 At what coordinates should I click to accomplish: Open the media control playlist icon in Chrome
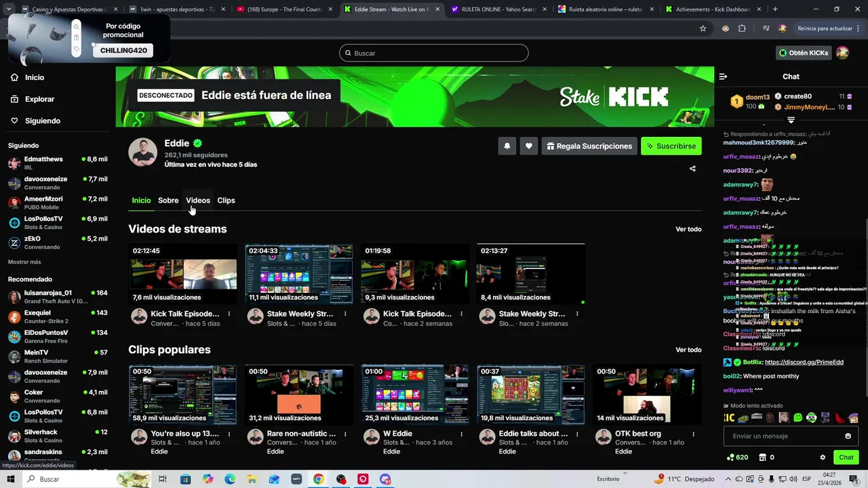[766, 28]
